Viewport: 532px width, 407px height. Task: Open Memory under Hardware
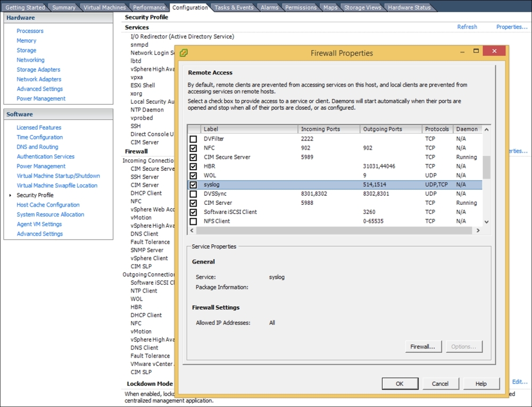click(x=26, y=40)
